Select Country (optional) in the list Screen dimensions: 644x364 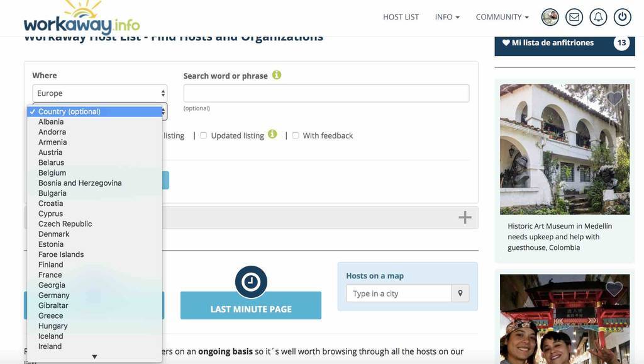94,111
